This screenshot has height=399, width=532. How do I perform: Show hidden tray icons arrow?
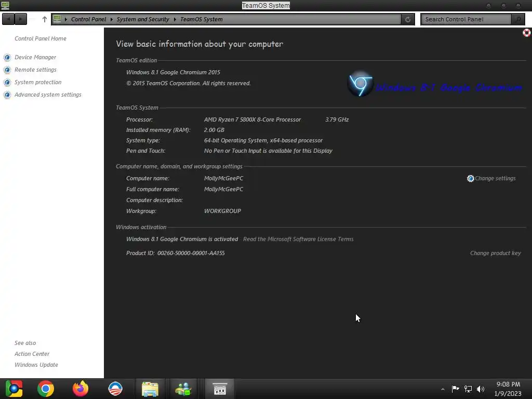[443, 389]
